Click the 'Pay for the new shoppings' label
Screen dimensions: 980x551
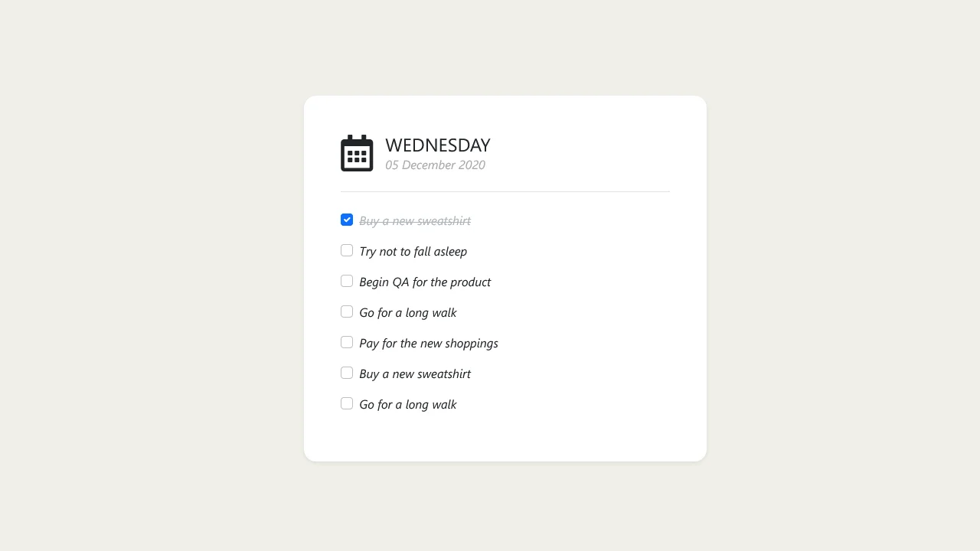[x=429, y=343]
